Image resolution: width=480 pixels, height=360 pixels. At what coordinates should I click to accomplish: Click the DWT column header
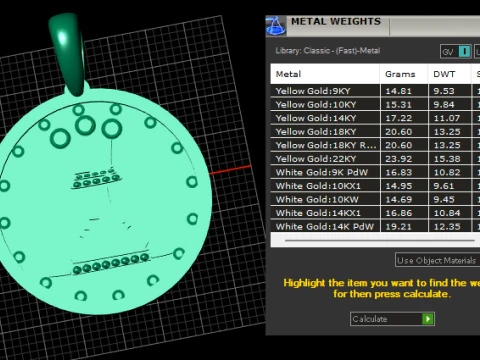(449, 74)
